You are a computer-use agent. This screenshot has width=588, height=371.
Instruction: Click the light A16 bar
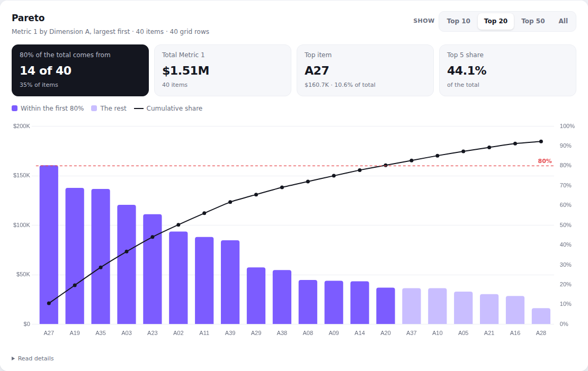point(515,310)
